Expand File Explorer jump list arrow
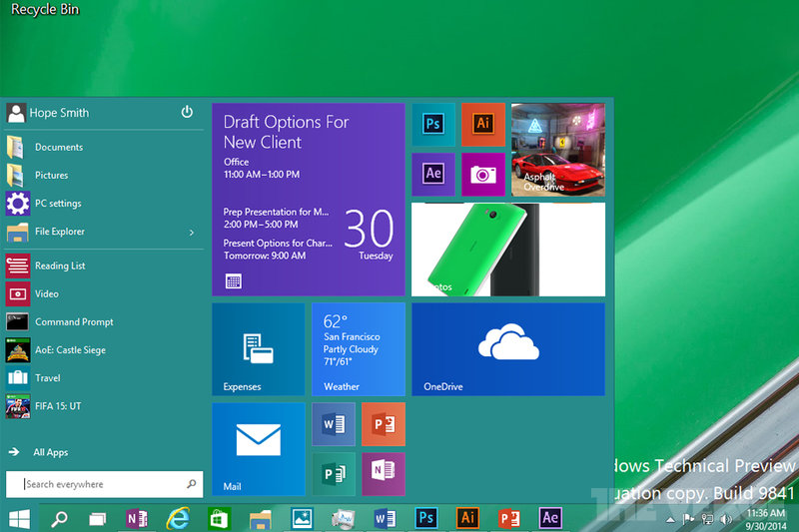 (x=192, y=233)
